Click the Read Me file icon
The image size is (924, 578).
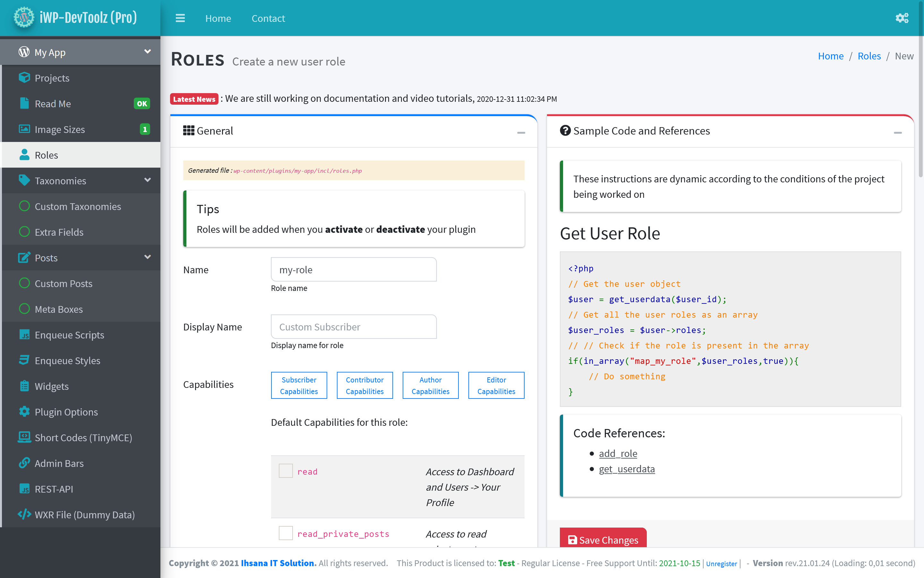tap(24, 103)
